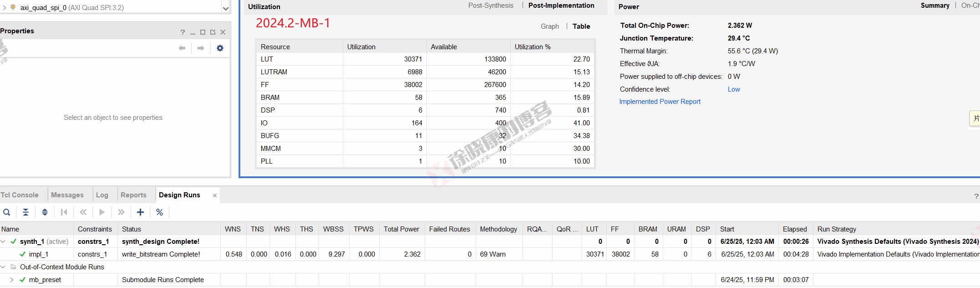Launch next step icon in Design Runs
The image size is (980, 288).
(121, 212)
